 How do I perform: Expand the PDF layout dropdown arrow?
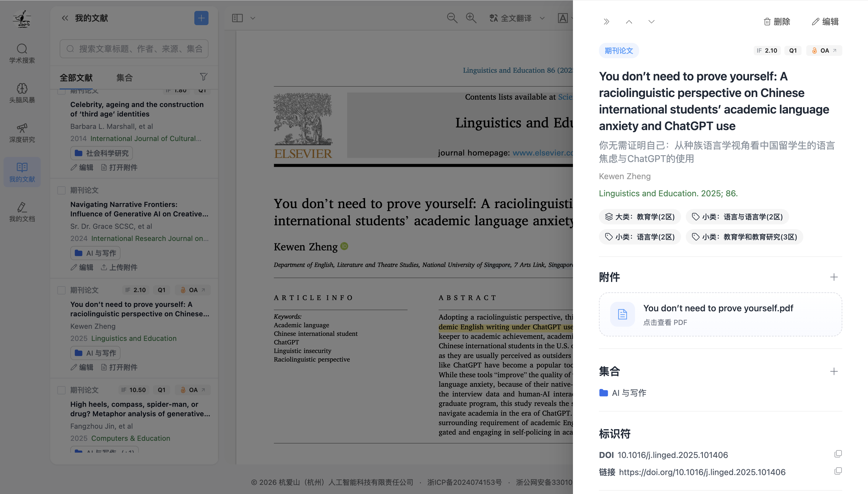coord(253,18)
